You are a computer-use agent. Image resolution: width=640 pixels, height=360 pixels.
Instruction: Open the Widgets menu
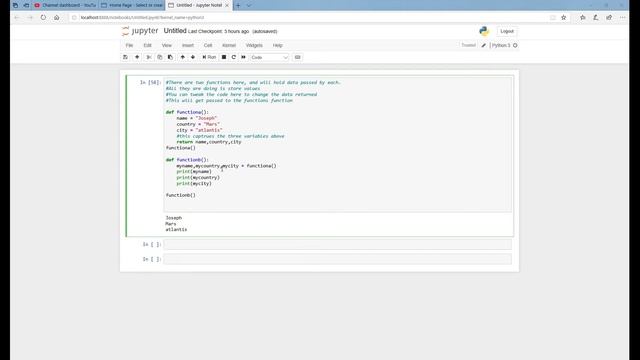(254, 45)
